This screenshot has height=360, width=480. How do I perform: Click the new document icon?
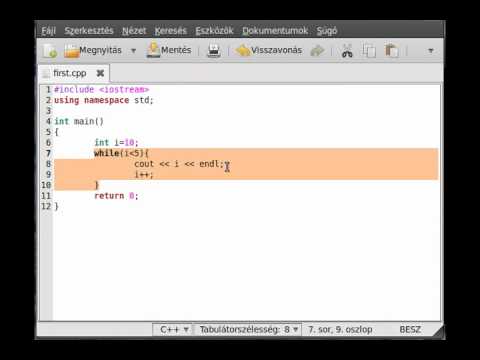click(50, 51)
